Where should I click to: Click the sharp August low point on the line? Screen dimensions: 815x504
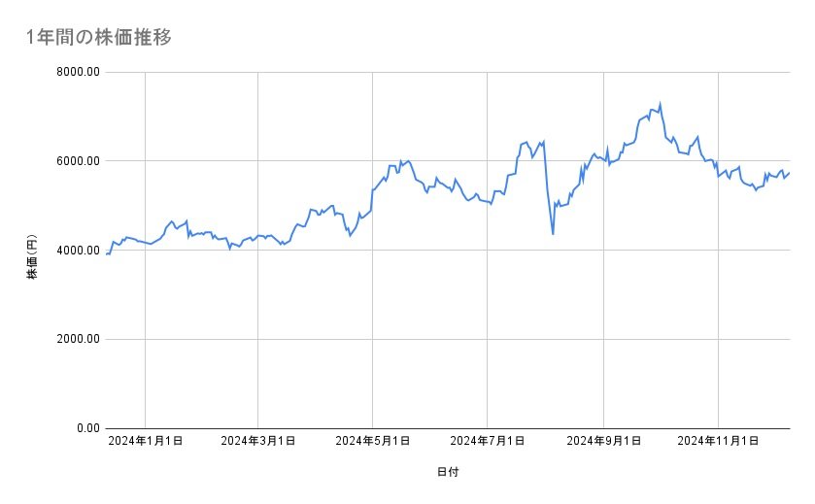pyautogui.click(x=553, y=233)
